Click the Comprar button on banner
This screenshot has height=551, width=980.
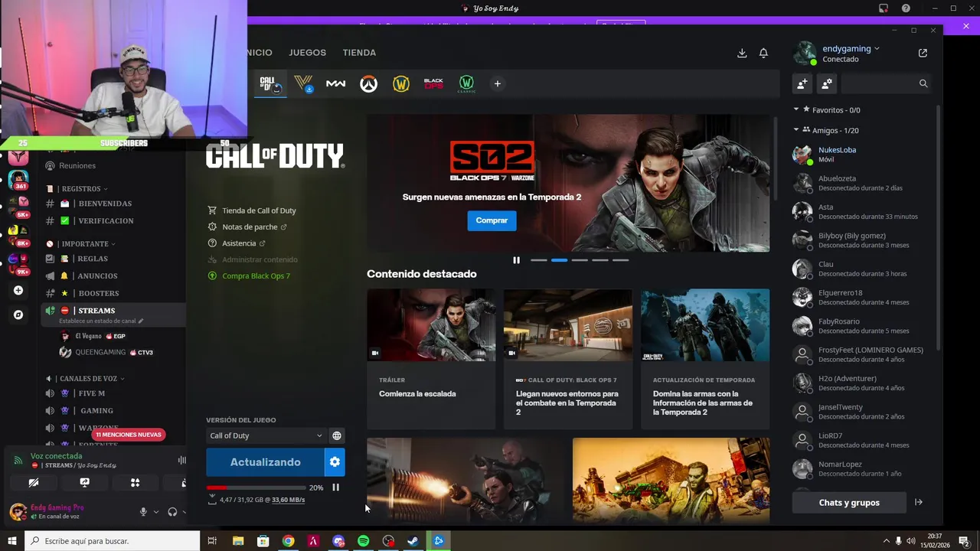pos(492,220)
